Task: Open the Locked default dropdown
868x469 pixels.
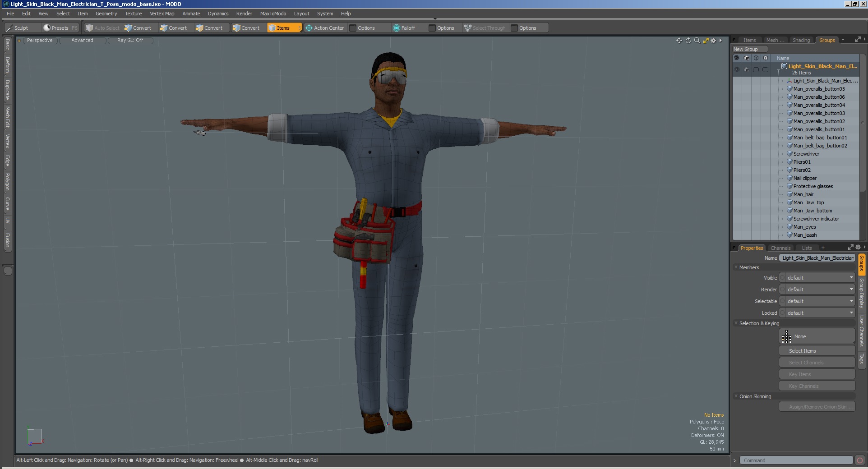Action: pos(820,313)
